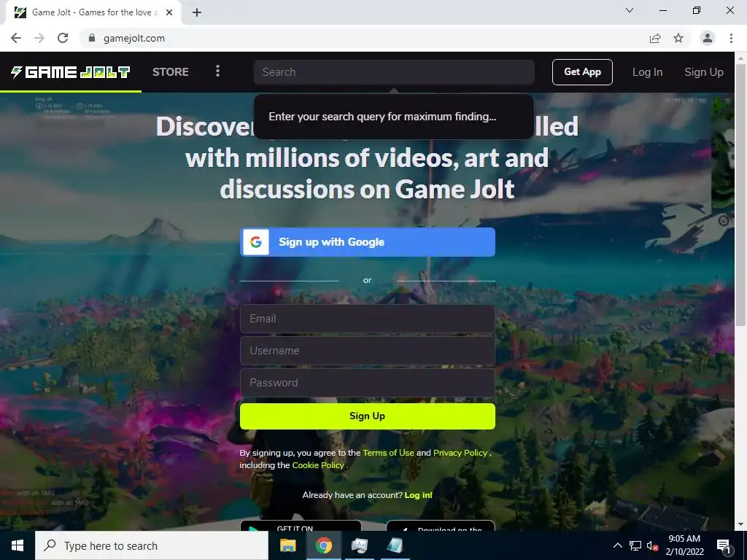Click the Get it on Google Play badge
Screen dimensions: 747x560
pos(301,526)
